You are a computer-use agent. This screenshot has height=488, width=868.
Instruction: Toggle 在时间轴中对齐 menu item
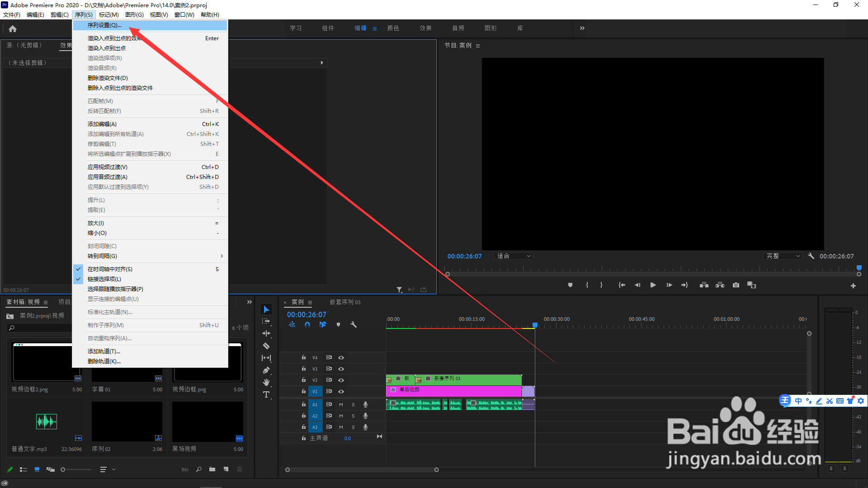tap(150, 269)
